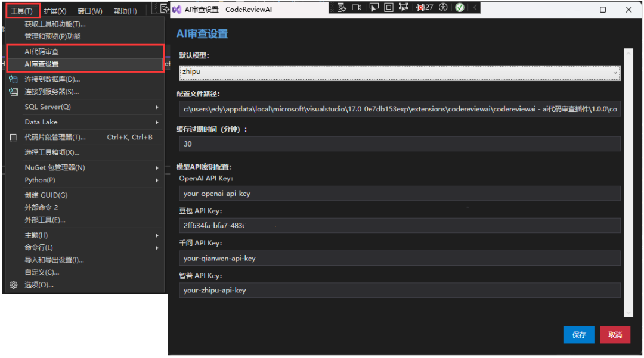The width and height of the screenshot is (644, 358).
Task: Click the green check status icon
Action: (460, 7)
